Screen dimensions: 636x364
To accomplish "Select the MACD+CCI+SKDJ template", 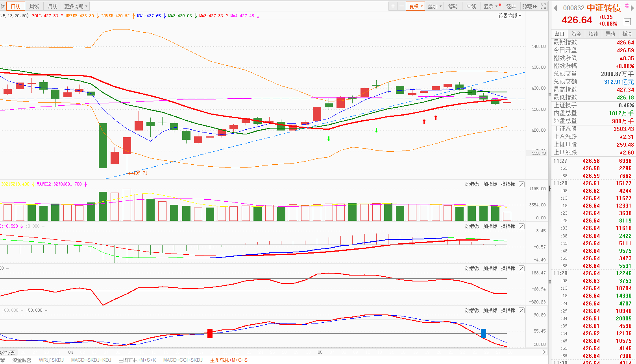I will tap(183, 360).
